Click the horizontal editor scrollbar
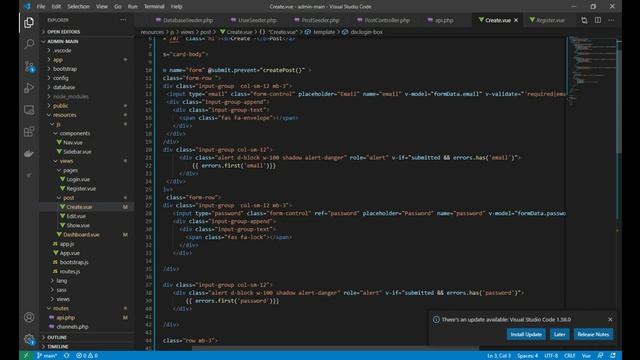The width and height of the screenshot is (640, 360). [x=335, y=348]
